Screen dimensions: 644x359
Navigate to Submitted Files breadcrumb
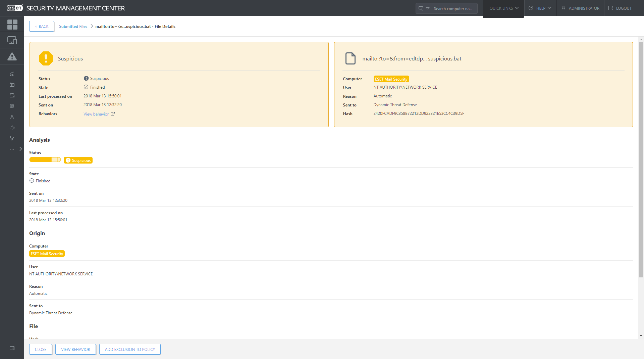pyautogui.click(x=73, y=27)
